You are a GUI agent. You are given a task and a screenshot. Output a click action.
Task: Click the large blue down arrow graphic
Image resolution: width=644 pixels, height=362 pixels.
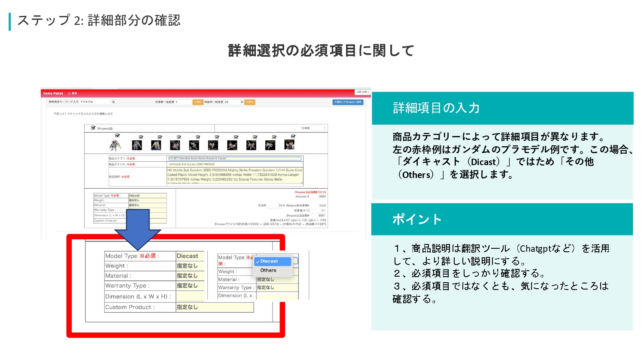(x=138, y=229)
